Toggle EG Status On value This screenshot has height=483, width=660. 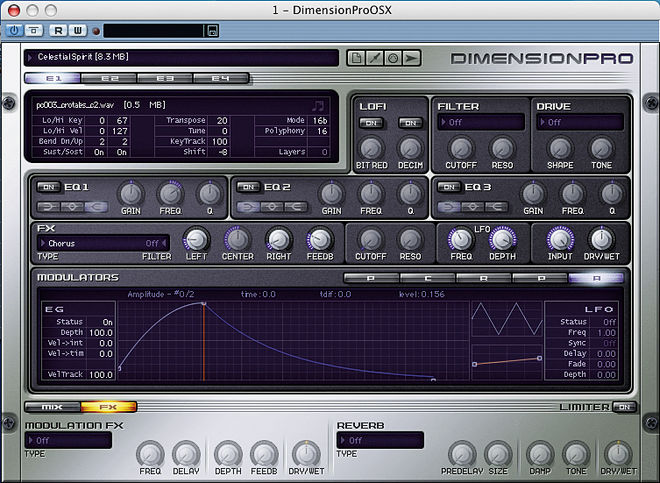[107, 322]
